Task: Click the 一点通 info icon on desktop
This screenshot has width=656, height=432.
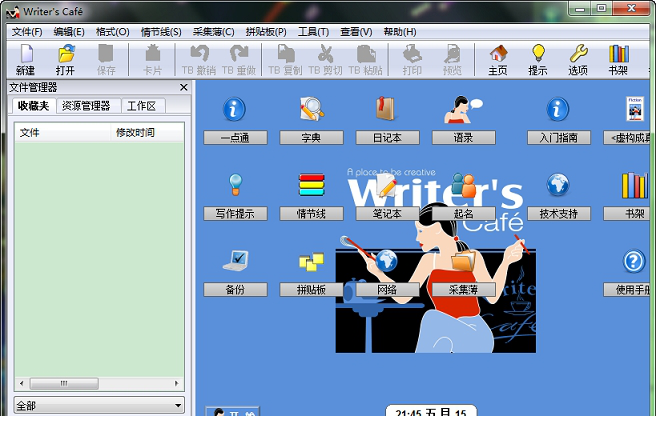Action: (x=234, y=109)
